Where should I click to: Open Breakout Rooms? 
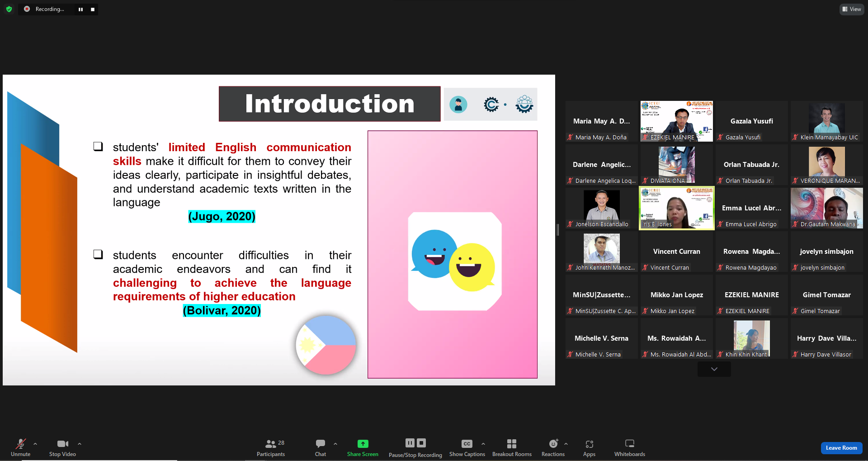pyautogui.click(x=512, y=447)
